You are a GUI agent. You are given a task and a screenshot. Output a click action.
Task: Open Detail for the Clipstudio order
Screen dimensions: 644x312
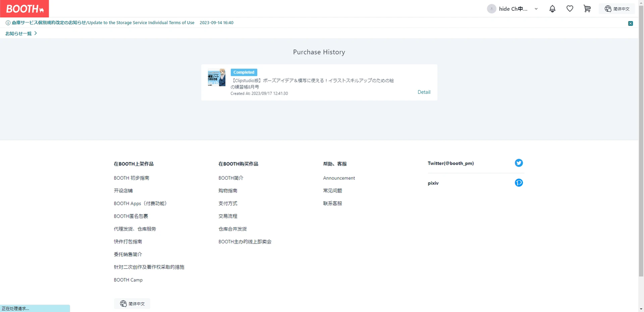[x=424, y=92]
